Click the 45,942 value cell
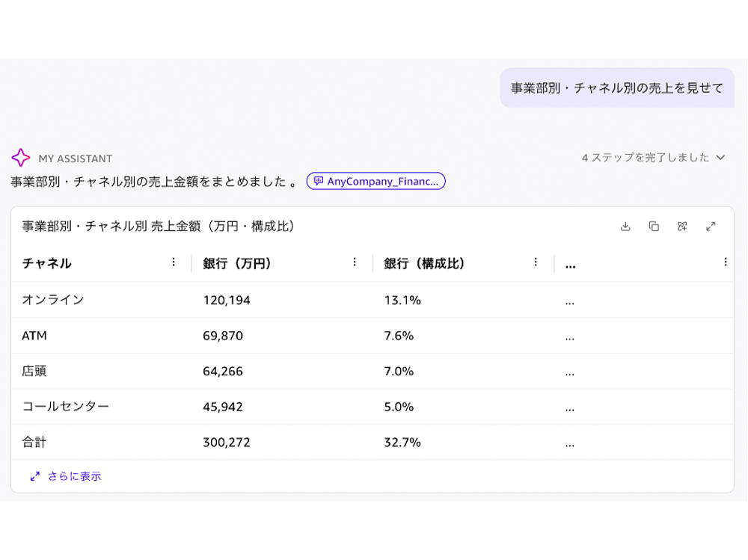Viewport: 748px width, 560px height. coord(223,407)
